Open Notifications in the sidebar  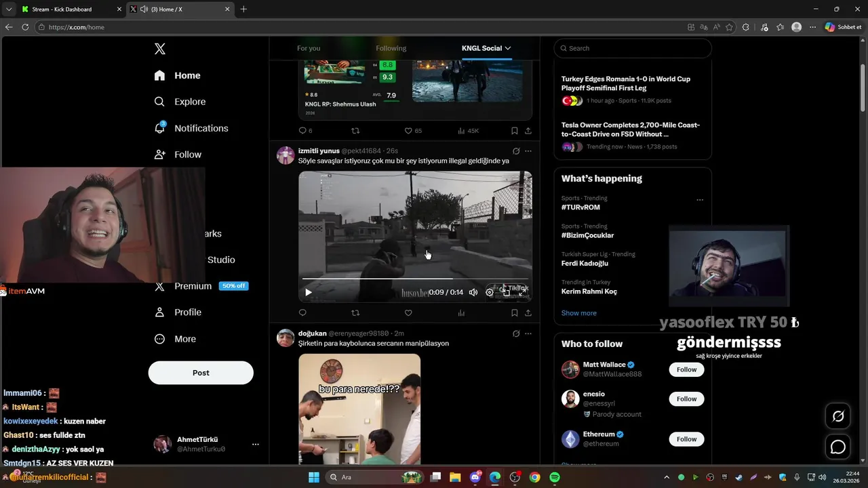[191, 128]
